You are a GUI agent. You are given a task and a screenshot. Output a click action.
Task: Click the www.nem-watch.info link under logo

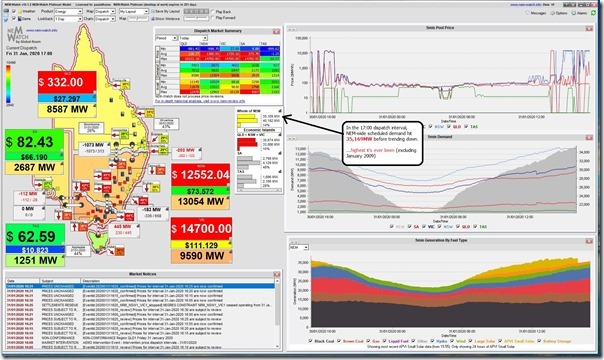tap(42, 30)
